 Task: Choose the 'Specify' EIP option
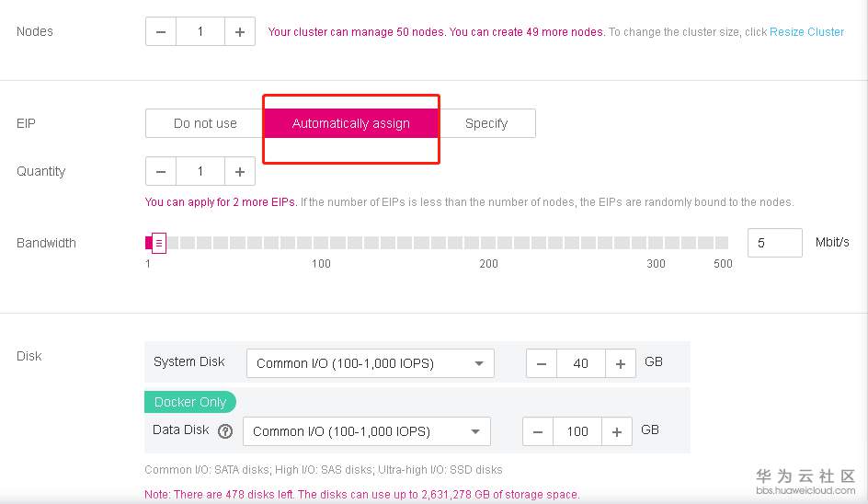(486, 123)
